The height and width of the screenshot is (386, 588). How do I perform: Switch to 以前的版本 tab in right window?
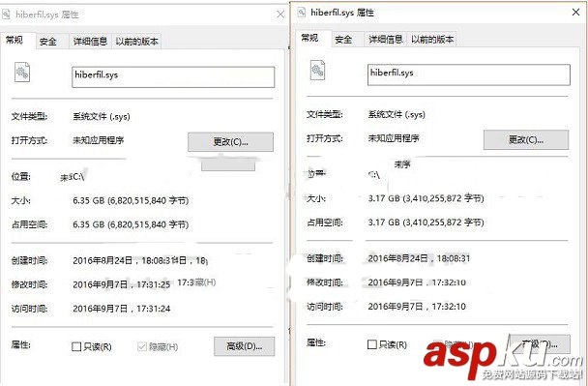(x=432, y=39)
